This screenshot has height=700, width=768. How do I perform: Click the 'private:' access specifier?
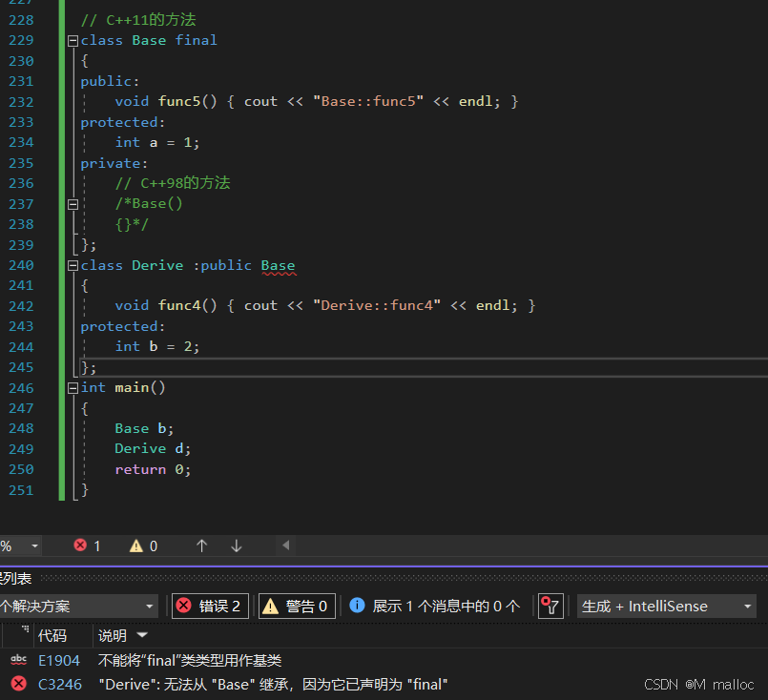(114, 163)
